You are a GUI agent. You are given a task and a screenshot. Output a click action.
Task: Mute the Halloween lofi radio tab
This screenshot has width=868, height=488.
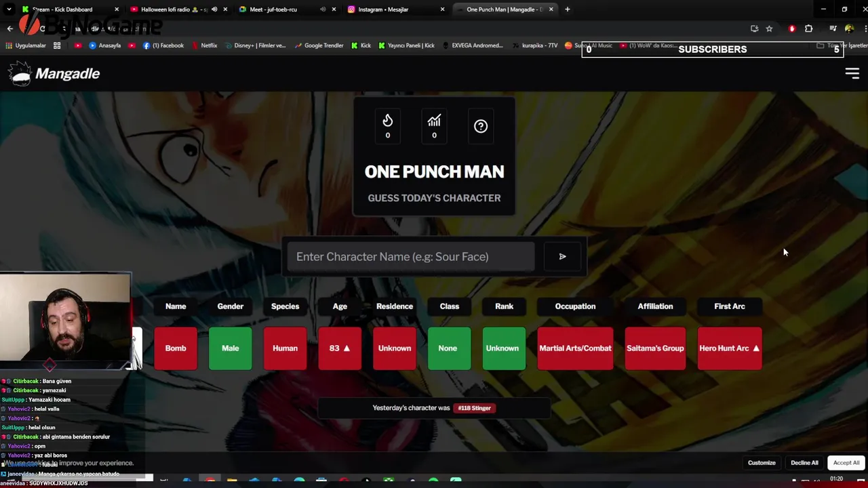[x=214, y=9]
